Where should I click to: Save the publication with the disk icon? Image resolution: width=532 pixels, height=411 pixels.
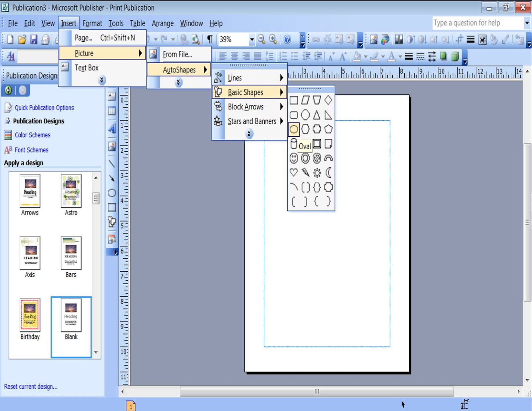(x=34, y=40)
